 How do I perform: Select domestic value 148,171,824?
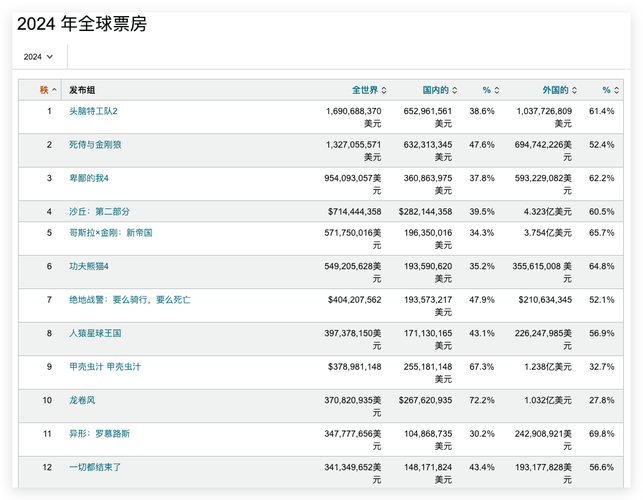(428, 467)
